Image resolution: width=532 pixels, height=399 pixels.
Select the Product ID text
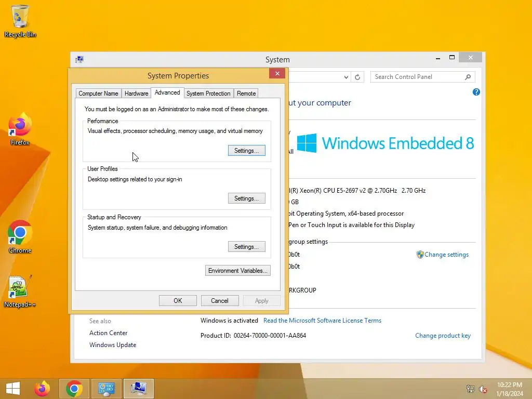pyautogui.click(x=253, y=336)
